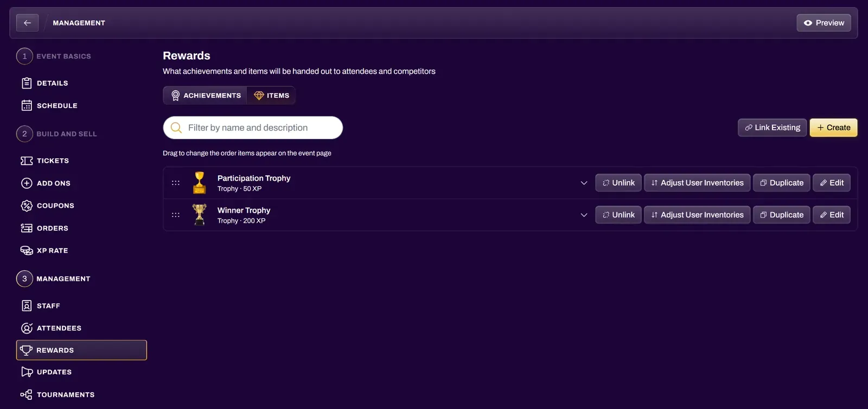Select step 3 Management heading
868x409 pixels.
[54, 278]
